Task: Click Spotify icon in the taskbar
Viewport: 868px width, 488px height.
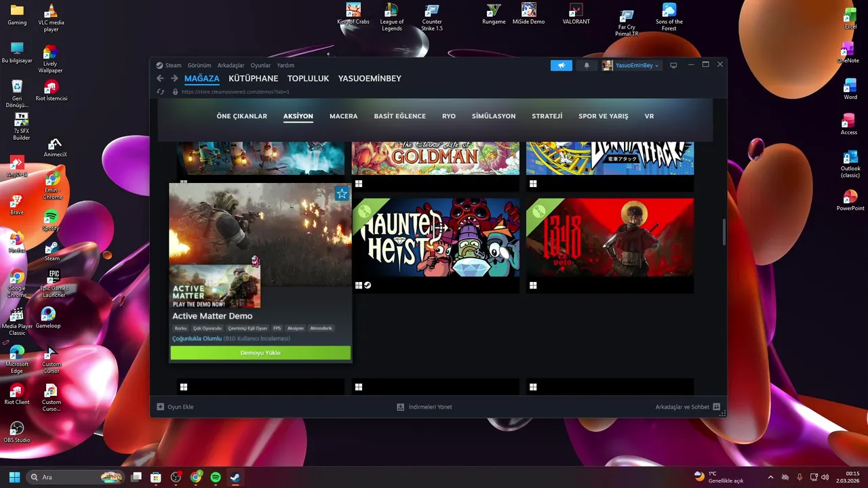Action: pos(216,477)
